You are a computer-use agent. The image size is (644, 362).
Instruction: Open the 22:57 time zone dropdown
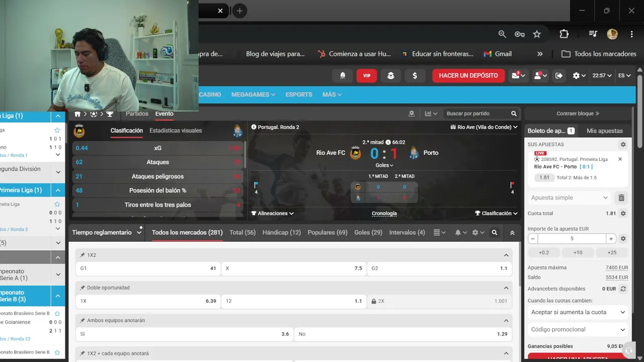click(x=602, y=75)
